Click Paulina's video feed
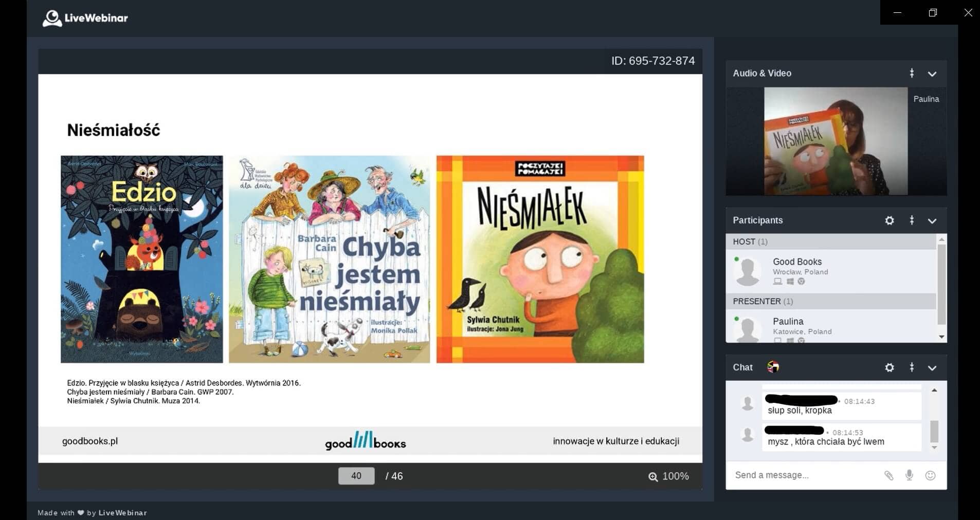 point(836,141)
